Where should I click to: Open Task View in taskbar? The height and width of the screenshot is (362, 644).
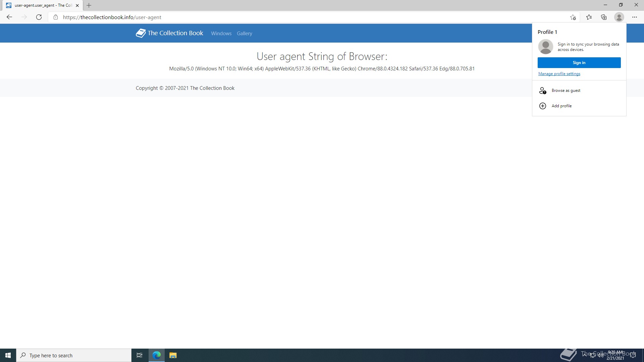click(140, 355)
